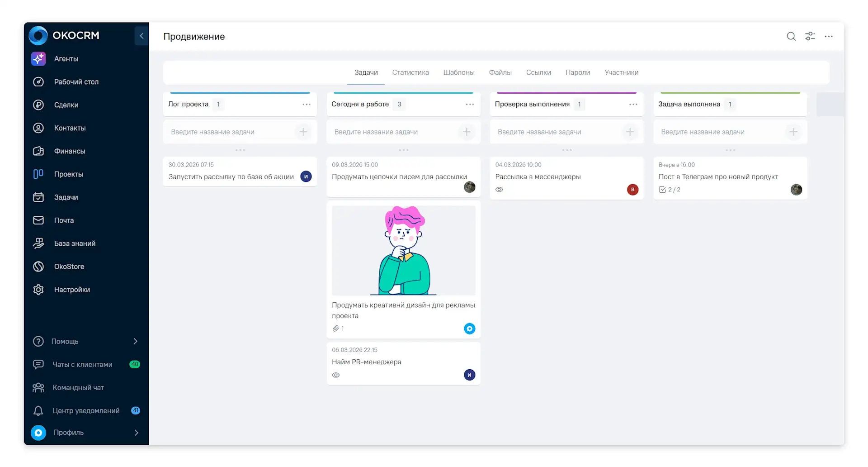Toggle the eye icon on Найм PR-менеджера
This screenshot has width=868, height=467.
click(336, 376)
